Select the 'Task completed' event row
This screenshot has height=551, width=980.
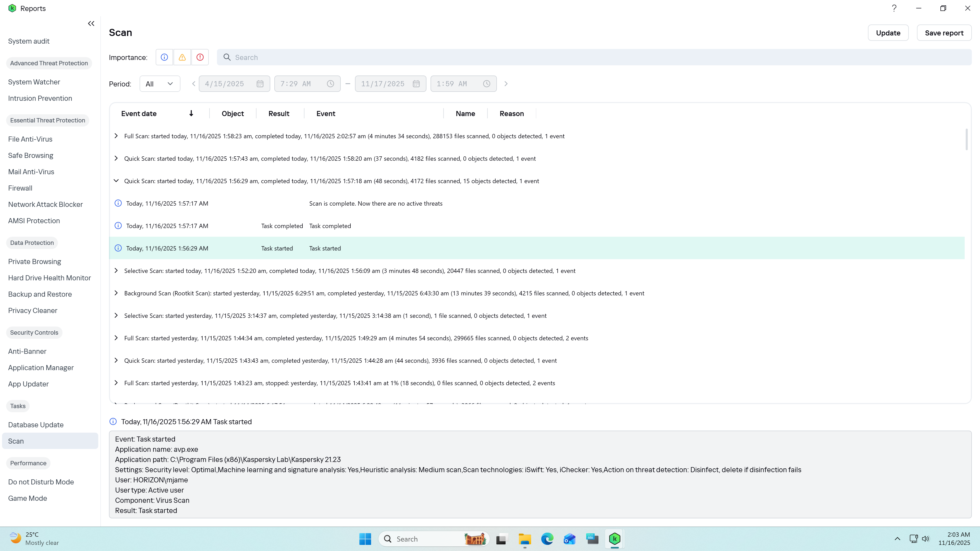point(537,226)
